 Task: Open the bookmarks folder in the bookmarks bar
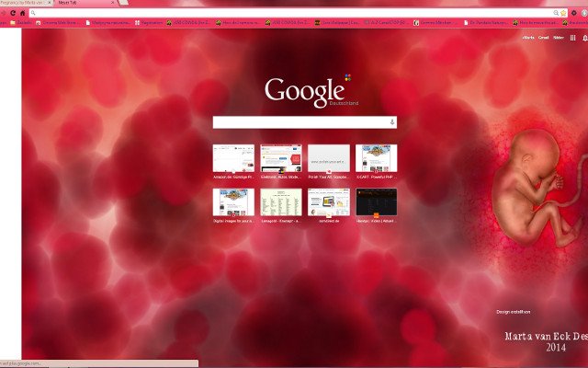(x=21, y=23)
